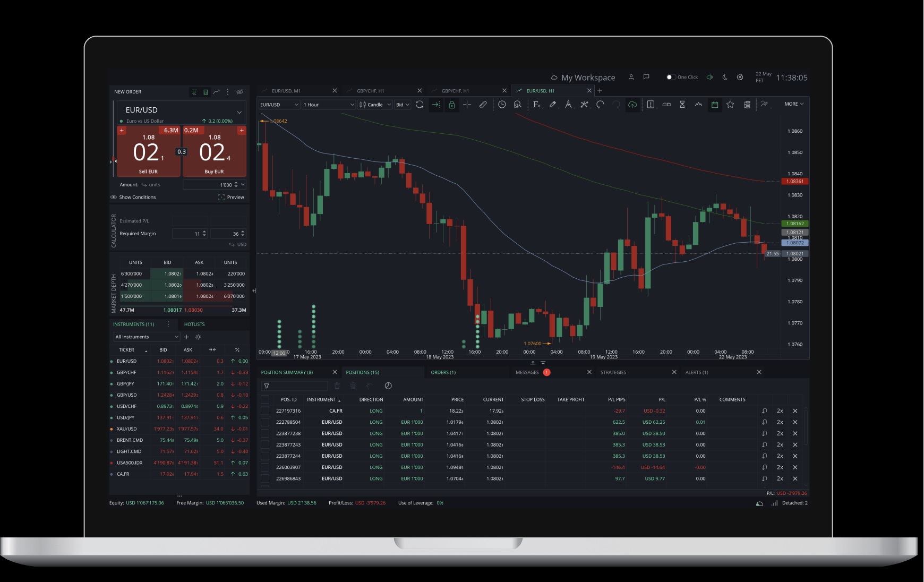
Task: Select the text annotation tool
Action: [568, 105]
